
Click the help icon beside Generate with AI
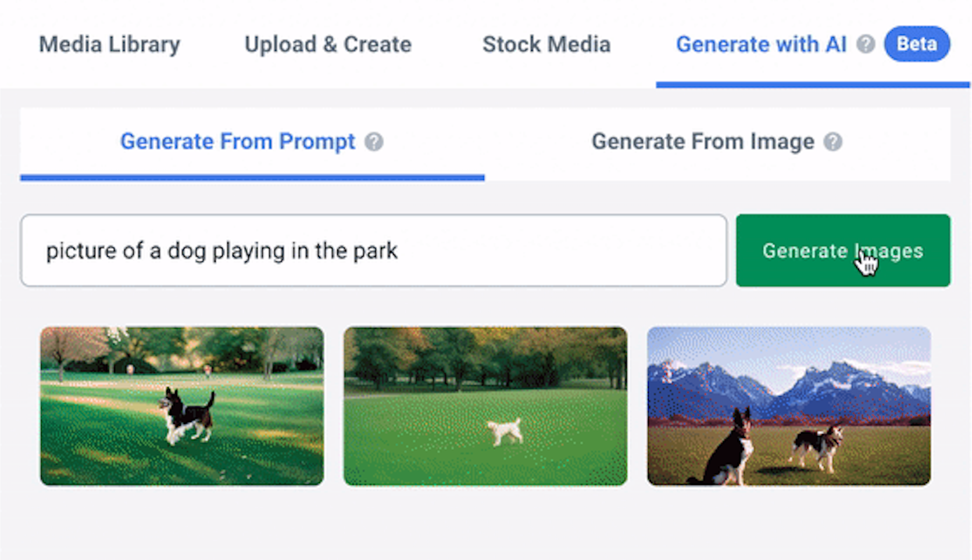(866, 44)
